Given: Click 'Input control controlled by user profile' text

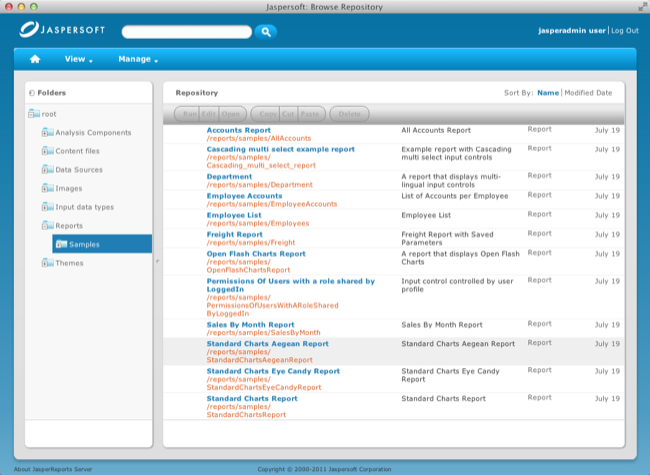Looking at the screenshot, I should (457, 285).
